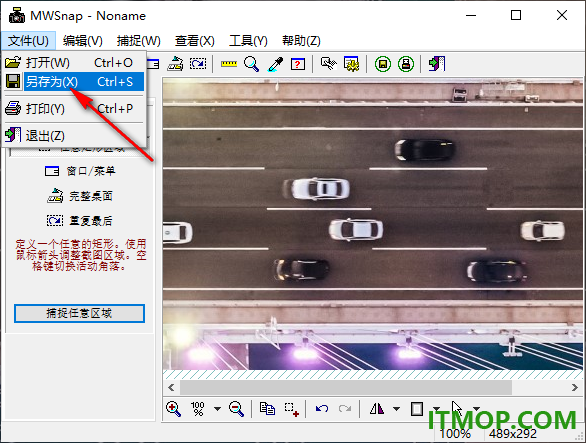Zoom out with the minus magnifier
586x443 pixels.
[237, 409]
